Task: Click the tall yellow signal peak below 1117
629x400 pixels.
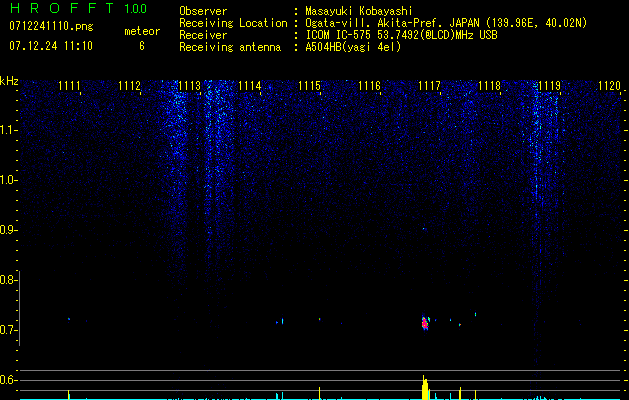Action: pos(425,388)
